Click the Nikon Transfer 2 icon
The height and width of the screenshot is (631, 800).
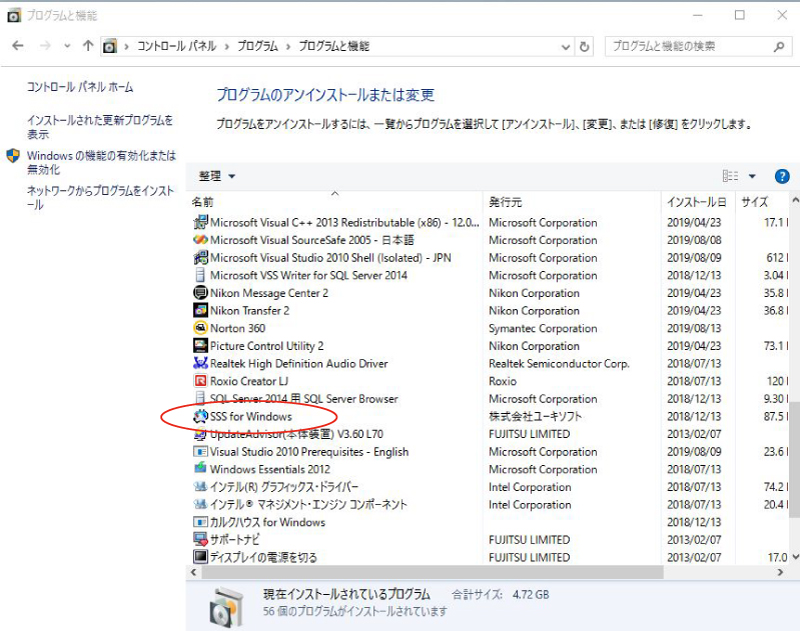200,311
